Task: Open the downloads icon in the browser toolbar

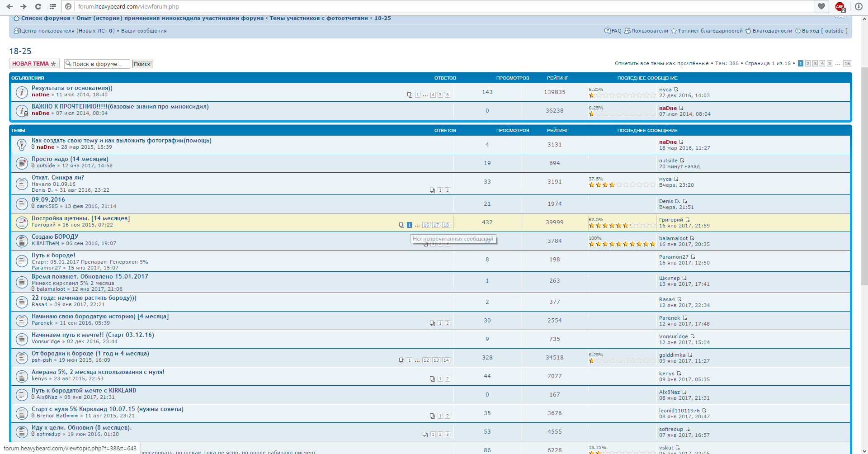Action: pos(859,6)
